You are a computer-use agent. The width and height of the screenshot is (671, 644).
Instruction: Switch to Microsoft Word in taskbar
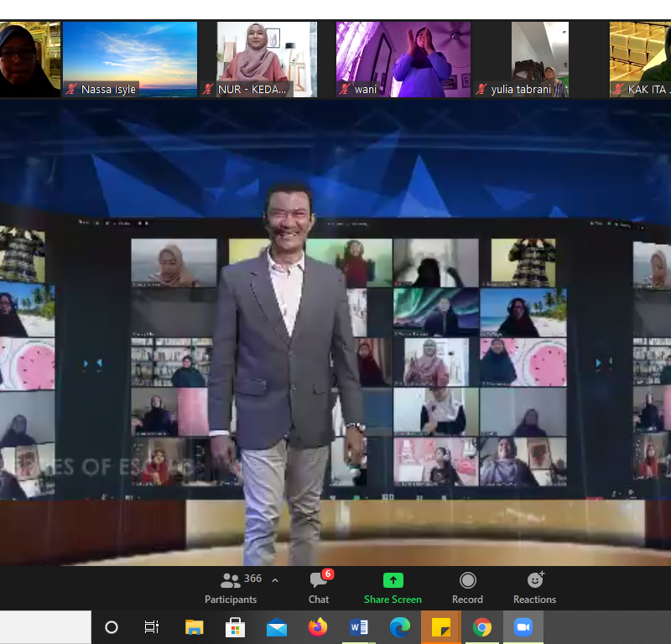pos(359,627)
